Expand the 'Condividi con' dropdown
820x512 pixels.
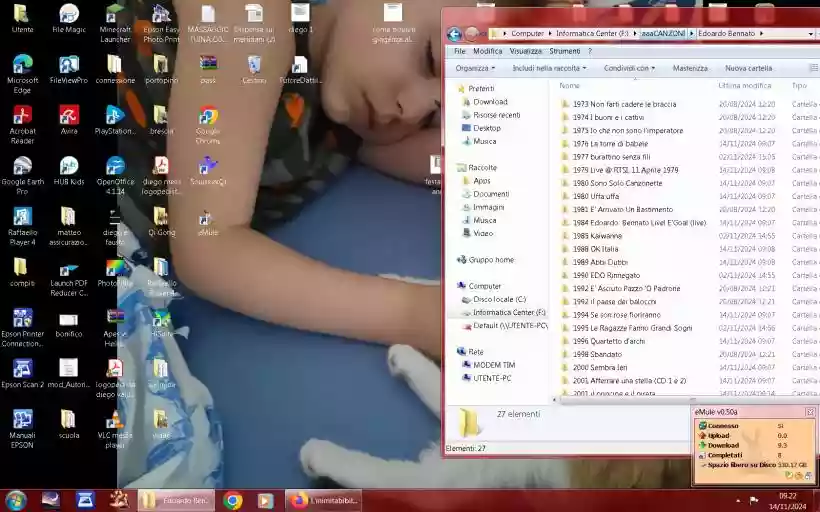point(630,68)
